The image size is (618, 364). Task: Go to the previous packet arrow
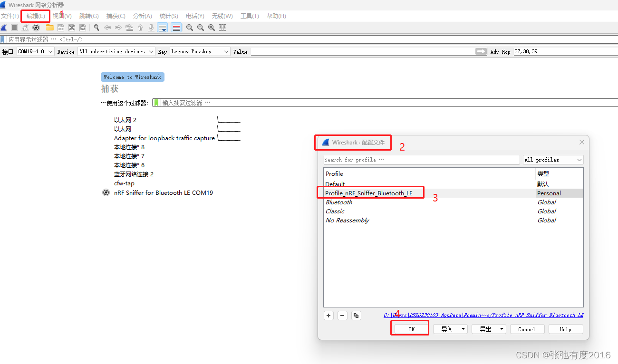coord(107,28)
